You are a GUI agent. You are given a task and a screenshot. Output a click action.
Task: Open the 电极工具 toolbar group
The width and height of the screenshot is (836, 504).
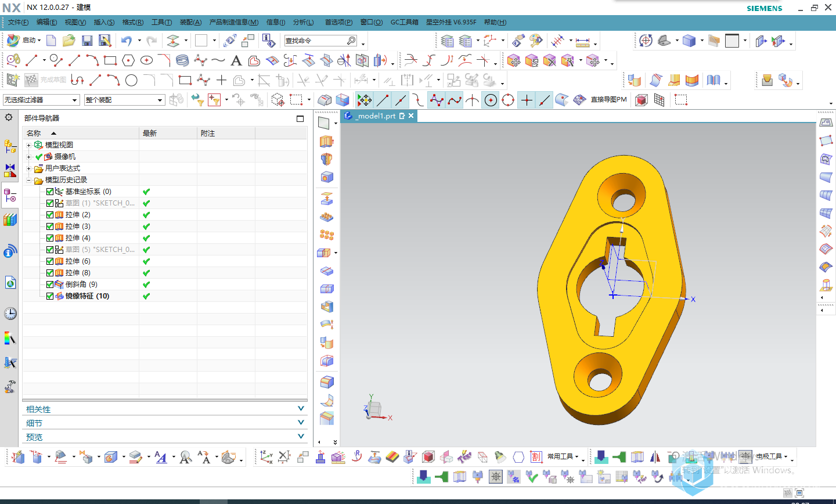click(x=772, y=457)
